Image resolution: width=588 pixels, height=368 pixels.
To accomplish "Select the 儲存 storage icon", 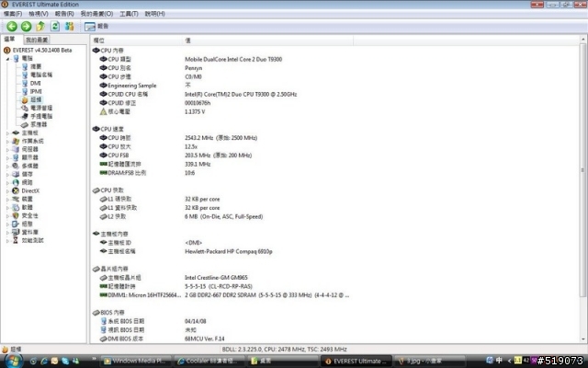I will [16, 174].
